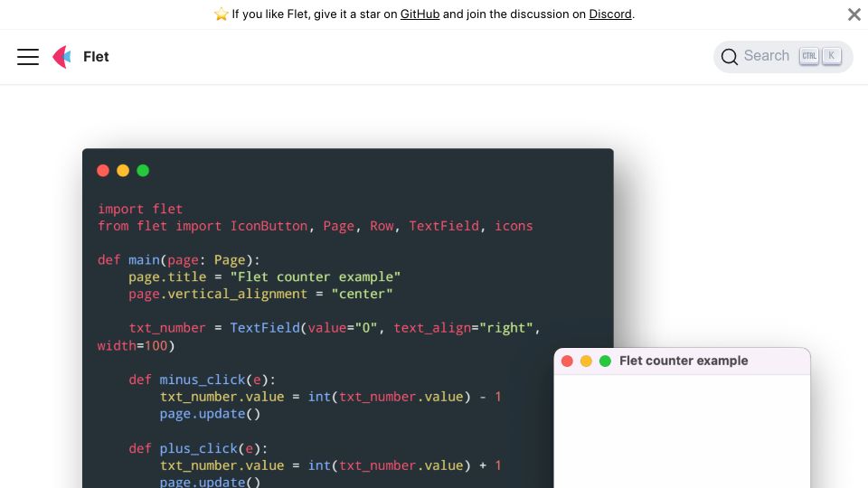Click the K key hint badge
The height and width of the screenshot is (488, 868).
tap(832, 56)
